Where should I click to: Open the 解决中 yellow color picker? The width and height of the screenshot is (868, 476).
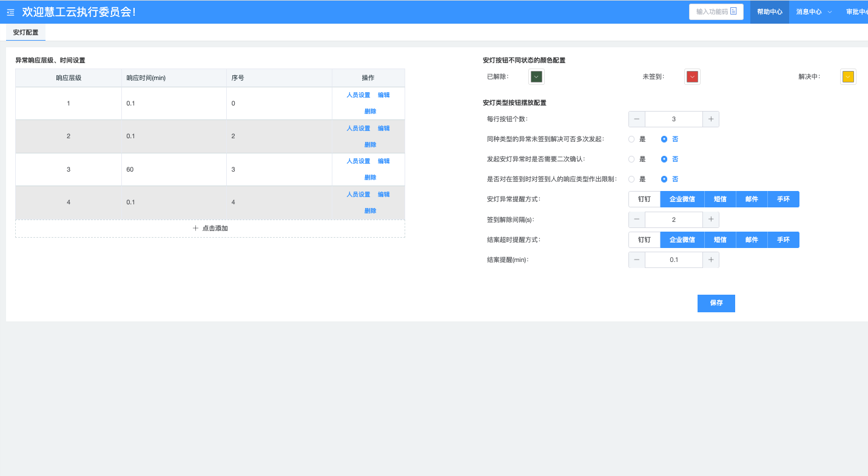[x=848, y=76]
